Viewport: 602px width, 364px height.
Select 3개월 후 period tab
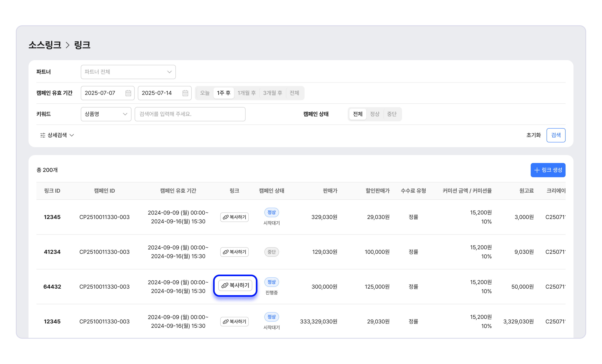272,93
